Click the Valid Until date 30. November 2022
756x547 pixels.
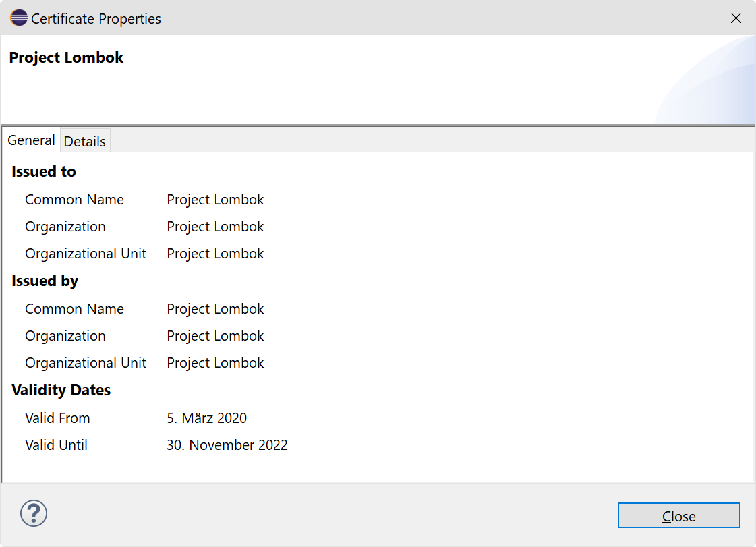(x=227, y=445)
